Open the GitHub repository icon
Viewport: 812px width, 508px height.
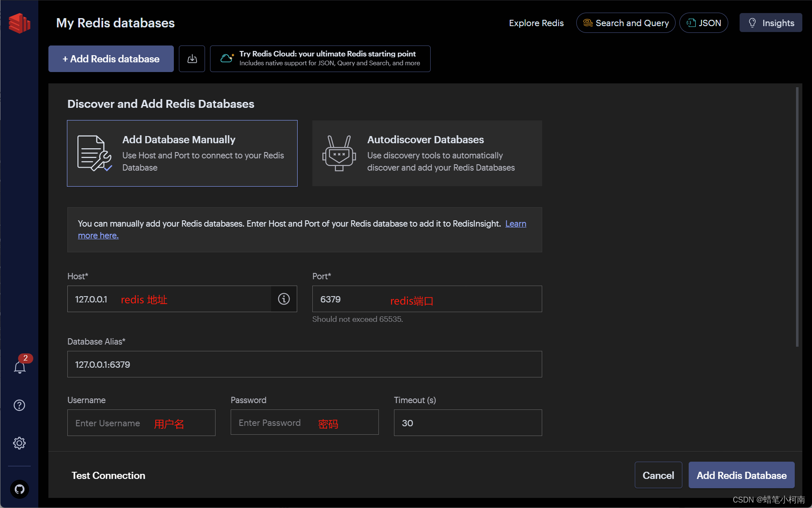coord(19,489)
